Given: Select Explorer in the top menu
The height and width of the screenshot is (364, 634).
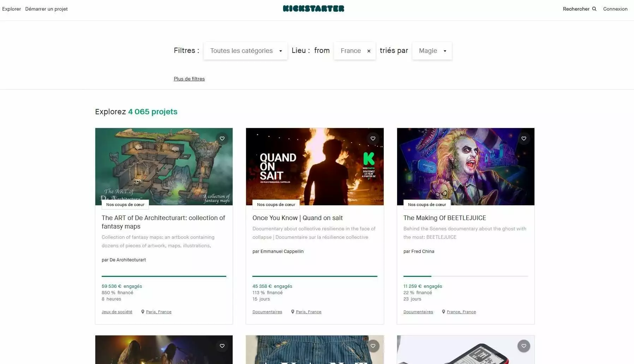Looking at the screenshot, I should point(11,9).
